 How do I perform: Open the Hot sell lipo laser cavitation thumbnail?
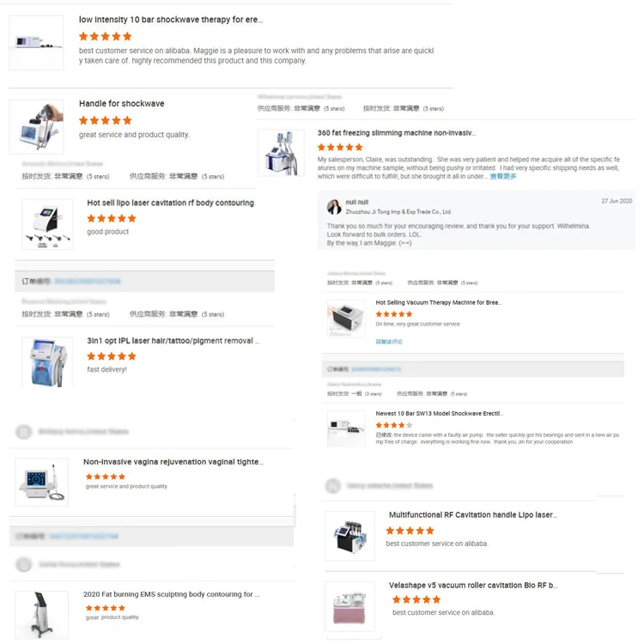47,224
